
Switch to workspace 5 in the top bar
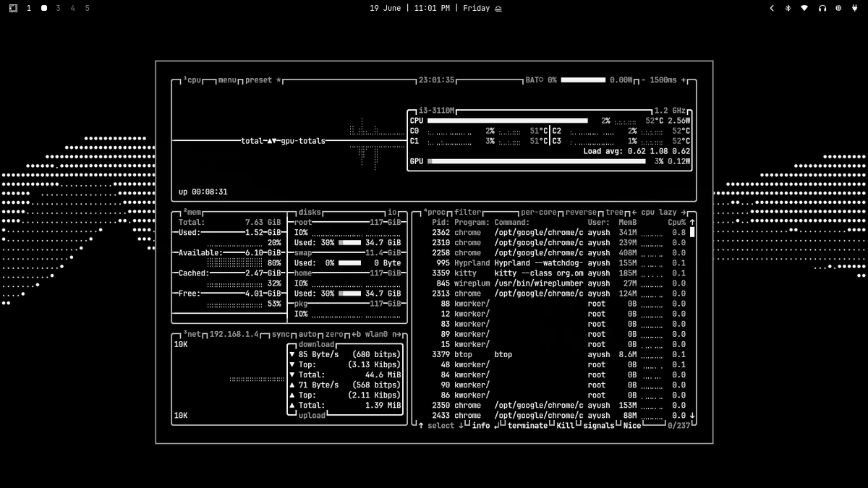point(87,8)
